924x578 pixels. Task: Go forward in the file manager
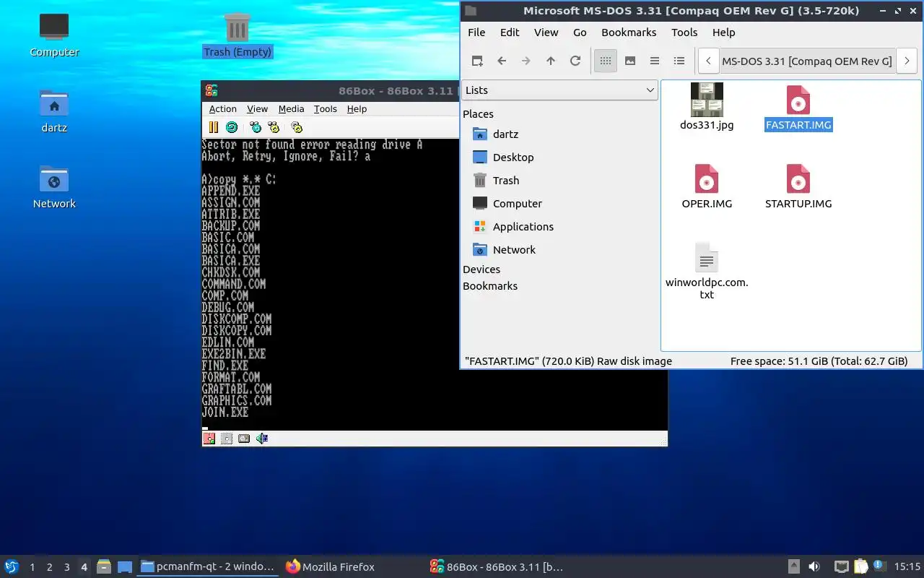tap(526, 61)
